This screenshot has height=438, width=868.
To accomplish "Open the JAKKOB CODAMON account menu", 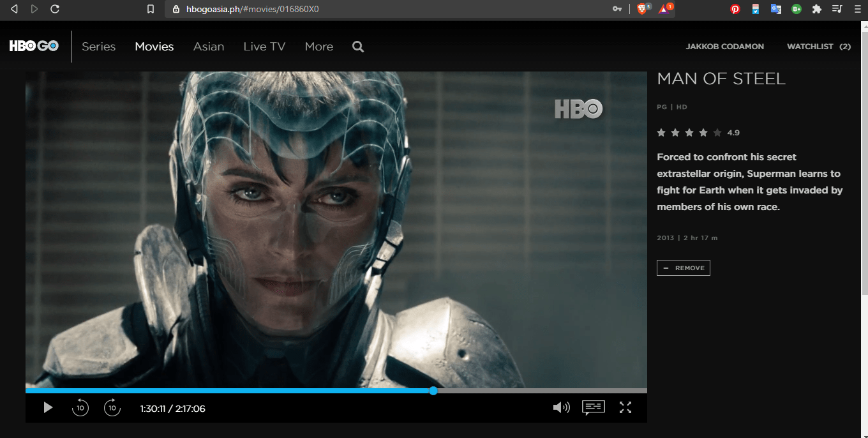I will tap(724, 46).
